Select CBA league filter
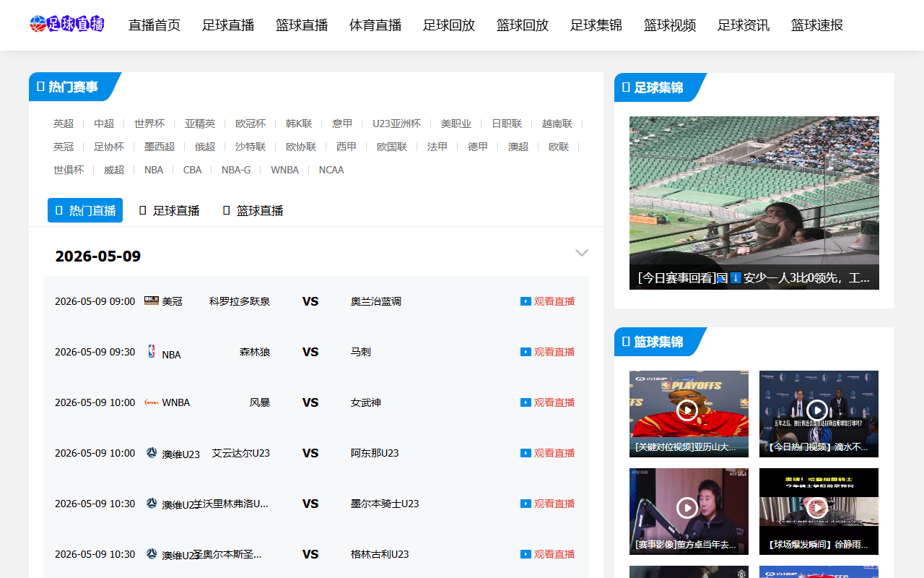924x578 pixels. point(193,170)
